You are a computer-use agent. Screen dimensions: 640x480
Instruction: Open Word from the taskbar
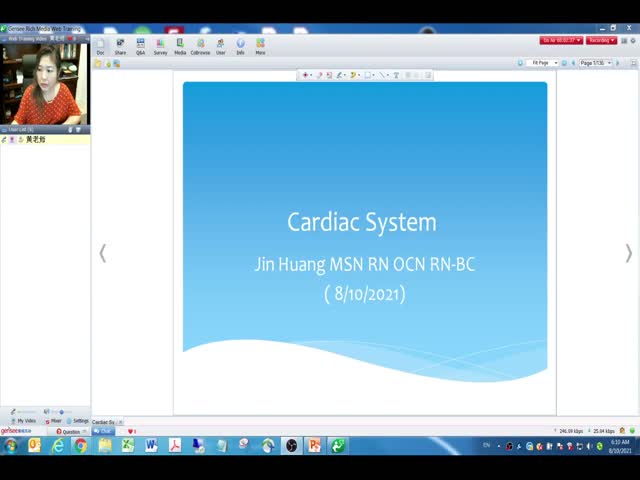point(151,446)
